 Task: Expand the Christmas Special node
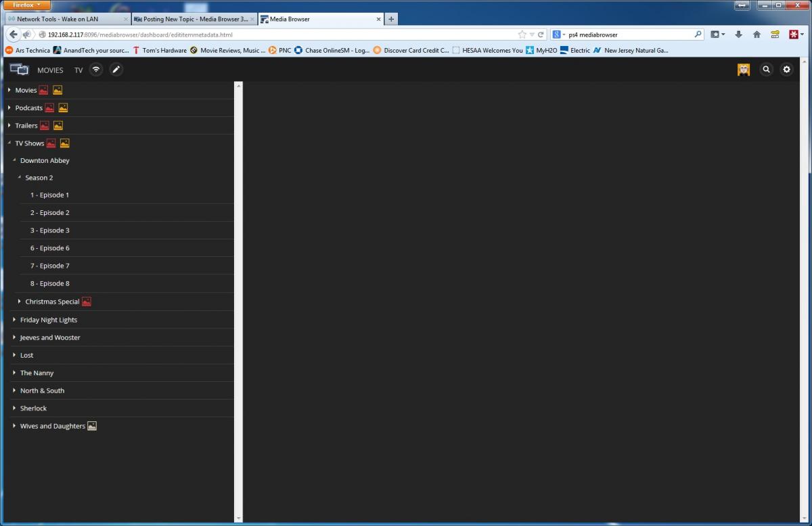tap(20, 302)
